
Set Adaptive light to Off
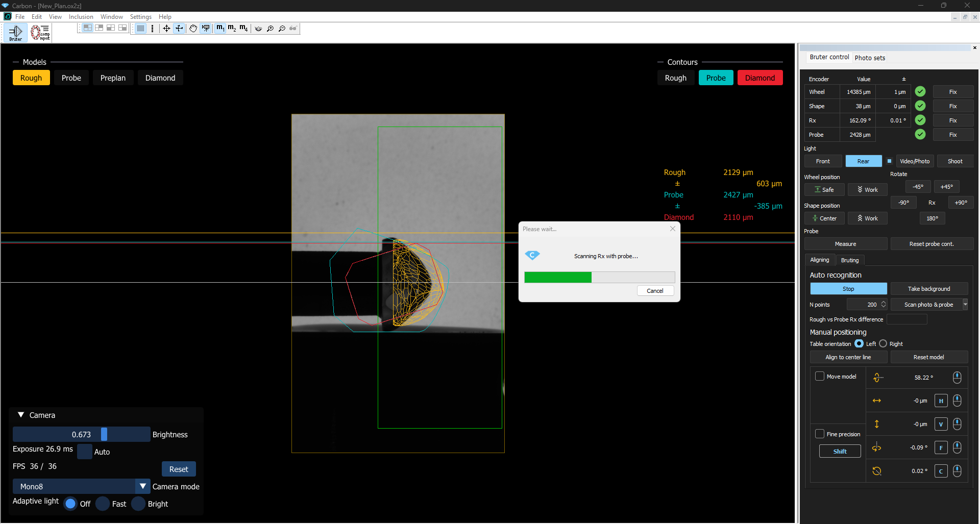coord(70,504)
